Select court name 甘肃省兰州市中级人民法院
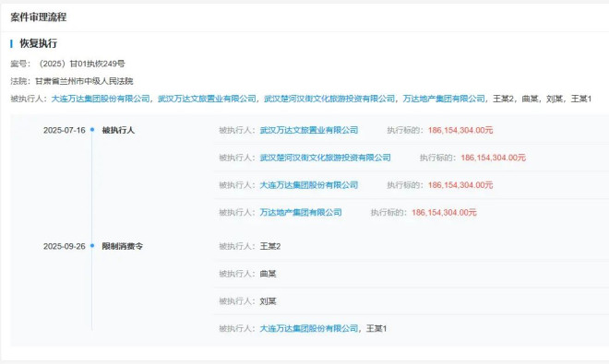 (84, 81)
